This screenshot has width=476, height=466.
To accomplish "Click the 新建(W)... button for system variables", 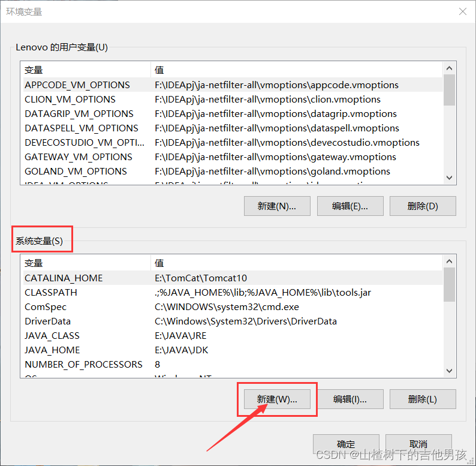I will pyautogui.click(x=277, y=399).
